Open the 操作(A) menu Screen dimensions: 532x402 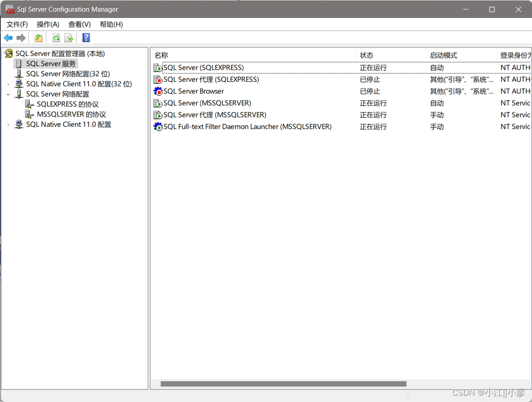[47, 24]
